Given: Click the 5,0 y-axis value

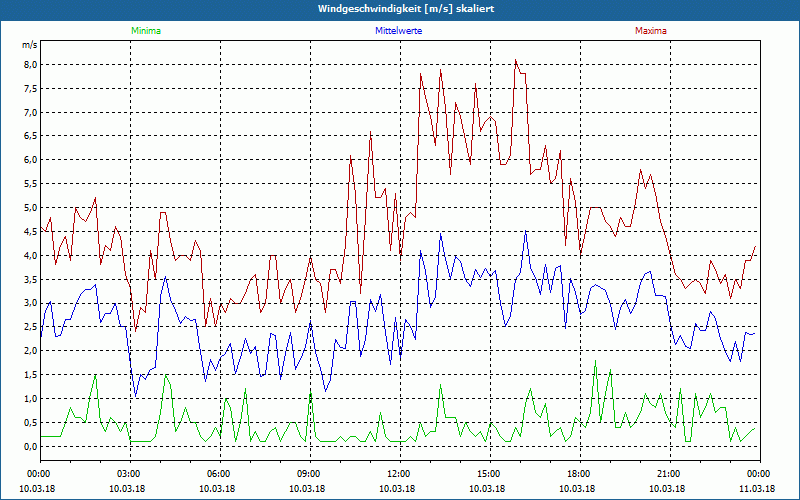Looking at the screenshot, I should click(31, 208).
